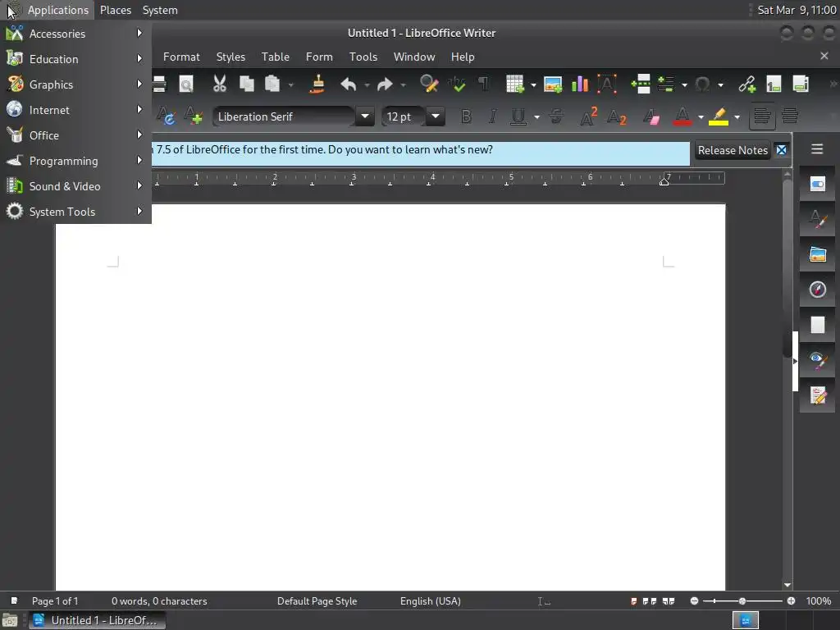Expand the System Tools submenu
Image resolution: width=840 pixels, height=630 pixels.
point(75,212)
